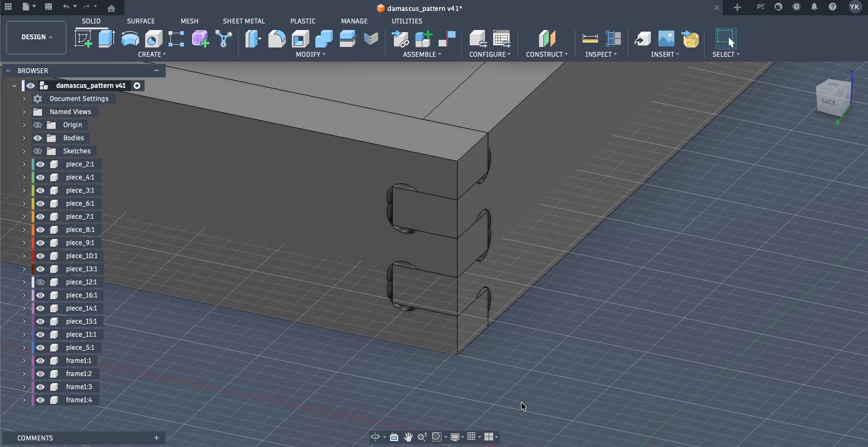This screenshot has width=868, height=447.
Task: Expand the Bodies folder in browser
Action: (24, 138)
